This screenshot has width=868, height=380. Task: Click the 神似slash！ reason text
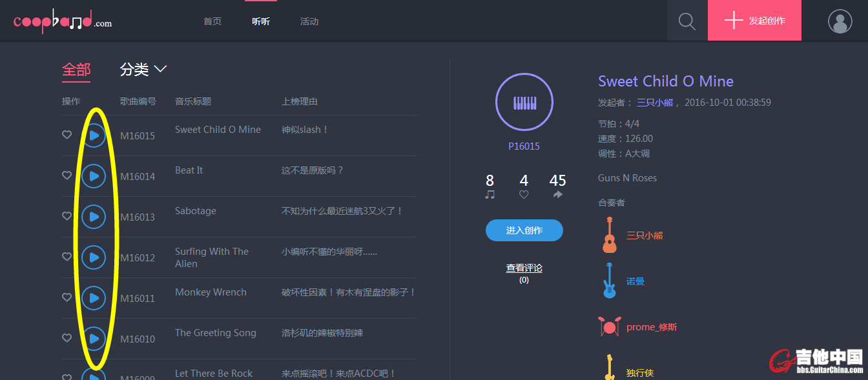[x=305, y=130]
